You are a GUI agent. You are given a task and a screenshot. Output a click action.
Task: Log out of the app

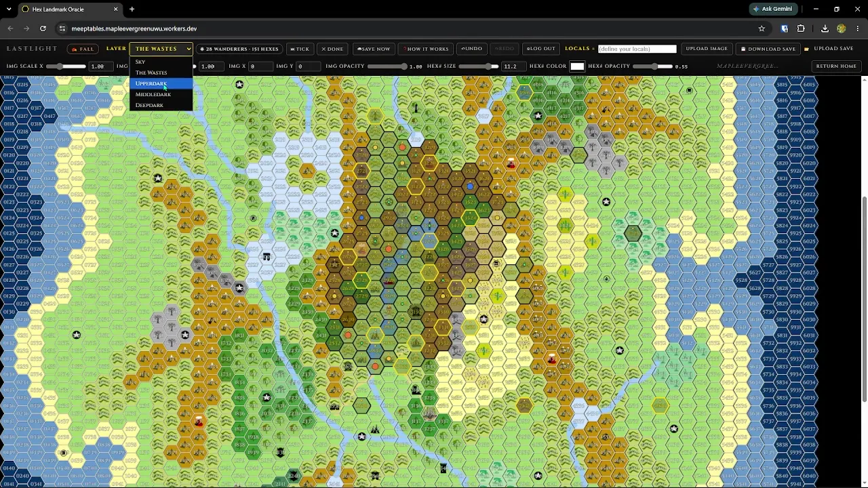coord(541,49)
